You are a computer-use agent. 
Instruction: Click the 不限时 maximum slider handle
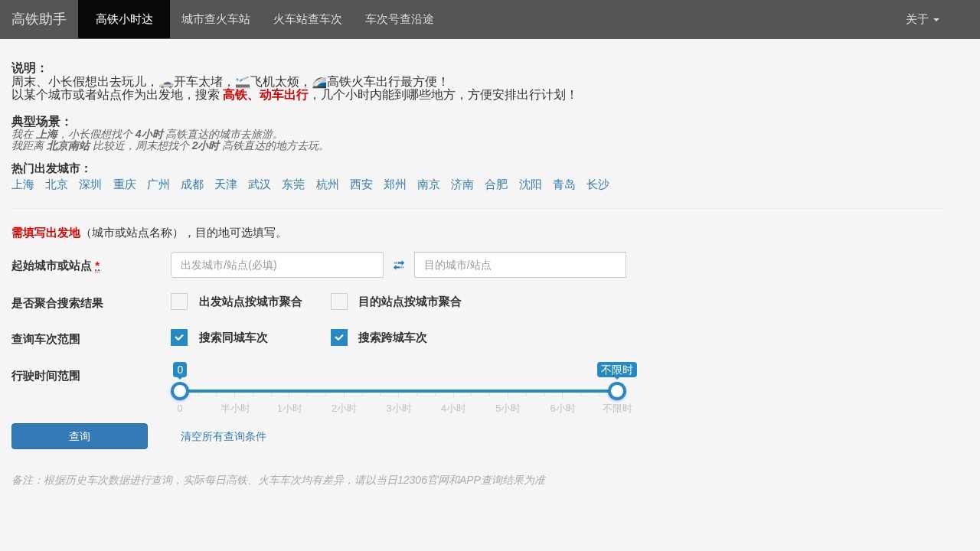click(617, 391)
